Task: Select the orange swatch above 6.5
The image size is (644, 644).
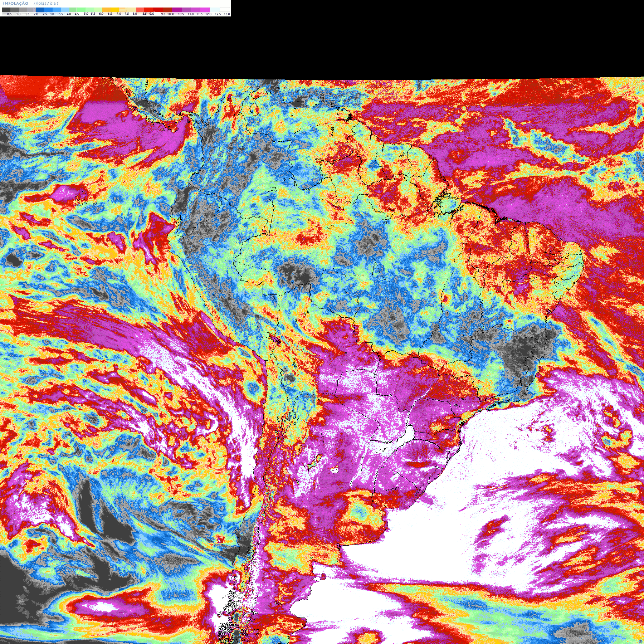Action: 106,10
